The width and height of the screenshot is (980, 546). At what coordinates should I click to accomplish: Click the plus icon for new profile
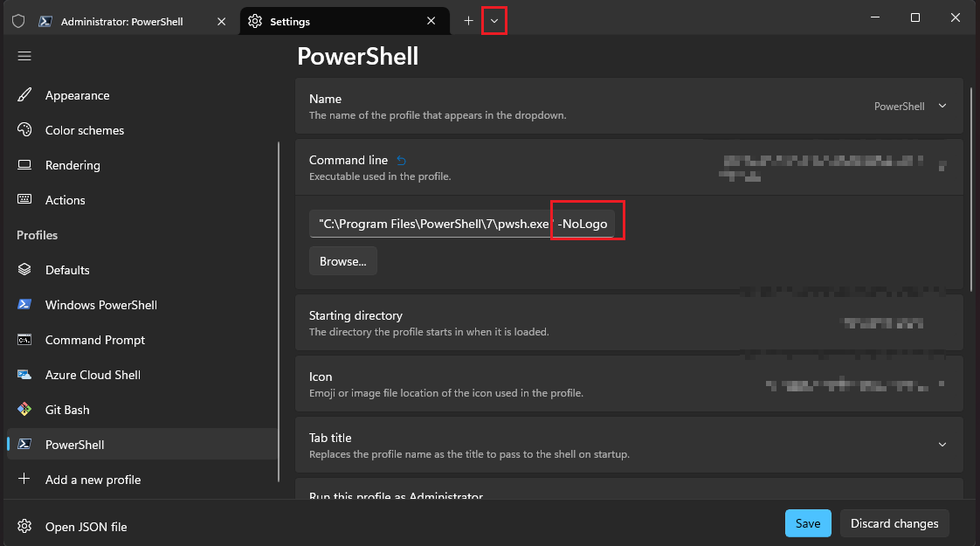tap(24, 479)
